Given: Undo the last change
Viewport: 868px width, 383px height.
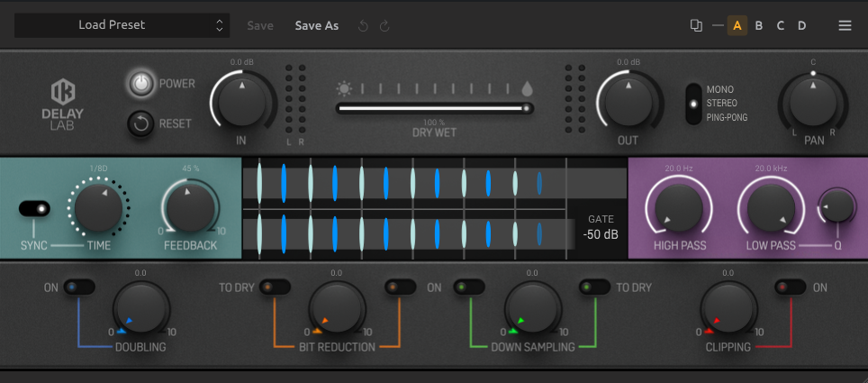Looking at the screenshot, I should coord(363,25).
